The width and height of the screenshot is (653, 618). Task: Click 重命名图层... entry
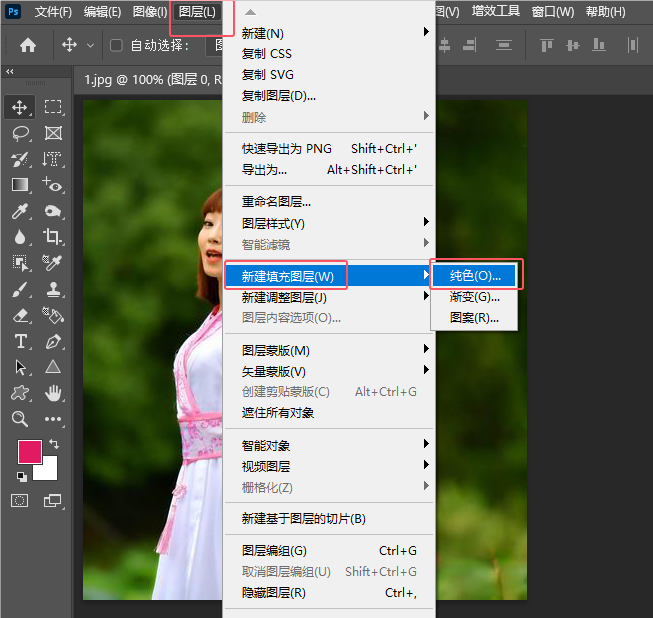coord(329,202)
